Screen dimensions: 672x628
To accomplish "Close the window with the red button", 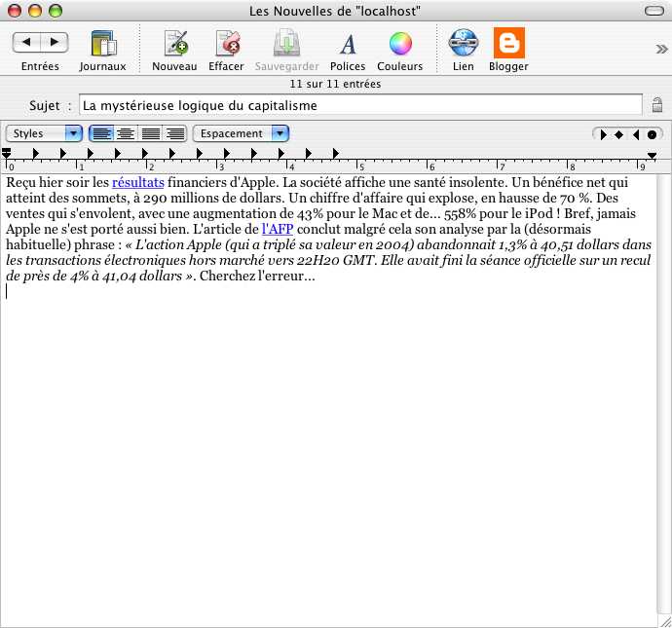I will tap(15, 11).
